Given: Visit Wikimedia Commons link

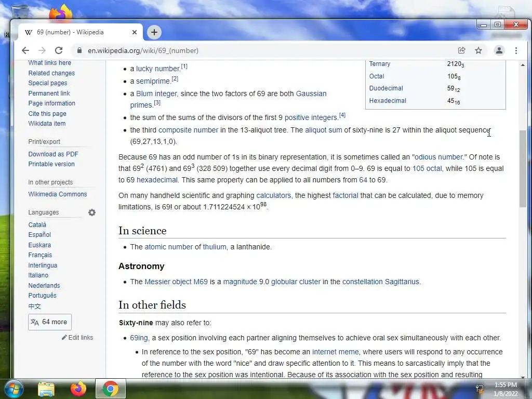Looking at the screenshot, I should (x=57, y=194).
